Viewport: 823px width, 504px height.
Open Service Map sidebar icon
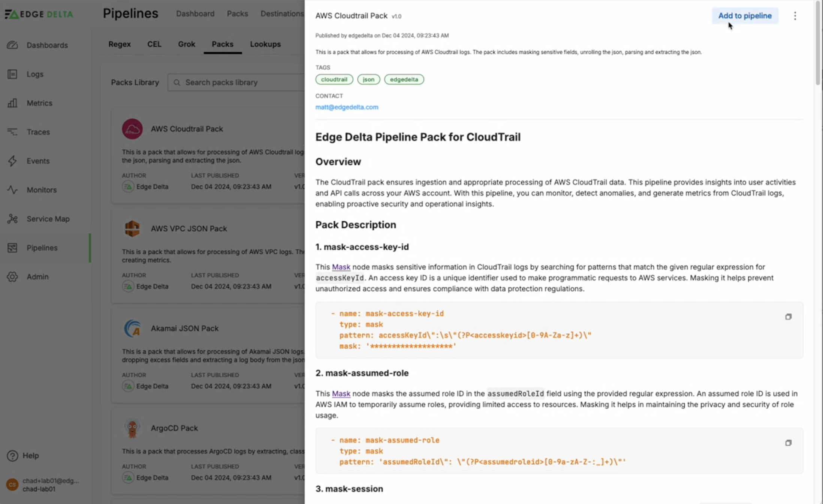point(12,219)
